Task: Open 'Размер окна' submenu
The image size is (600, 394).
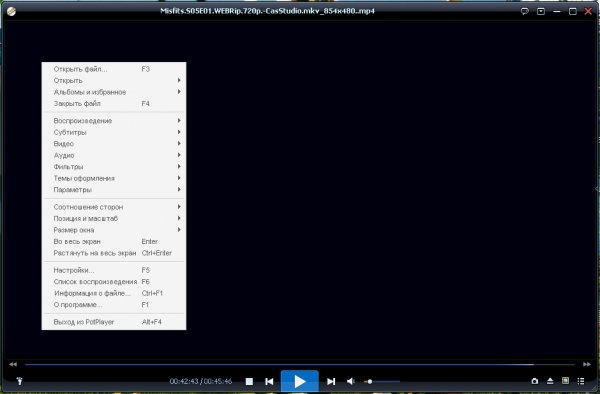Action: pyautogui.click(x=114, y=230)
